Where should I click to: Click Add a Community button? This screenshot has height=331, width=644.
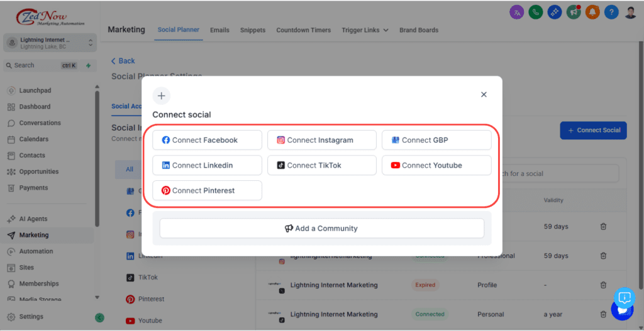click(x=321, y=228)
